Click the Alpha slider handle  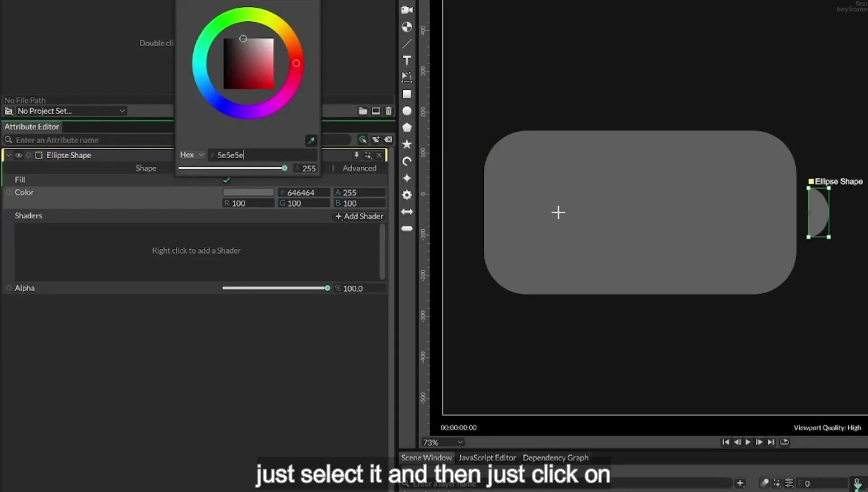[327, 288]
